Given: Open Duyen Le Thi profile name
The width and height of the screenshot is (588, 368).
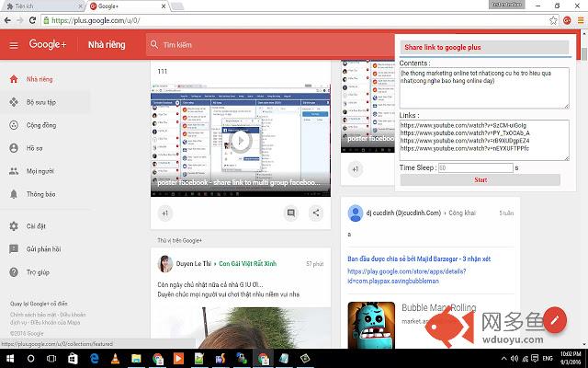Looking at the screenshot, I should tap(194, 264).
